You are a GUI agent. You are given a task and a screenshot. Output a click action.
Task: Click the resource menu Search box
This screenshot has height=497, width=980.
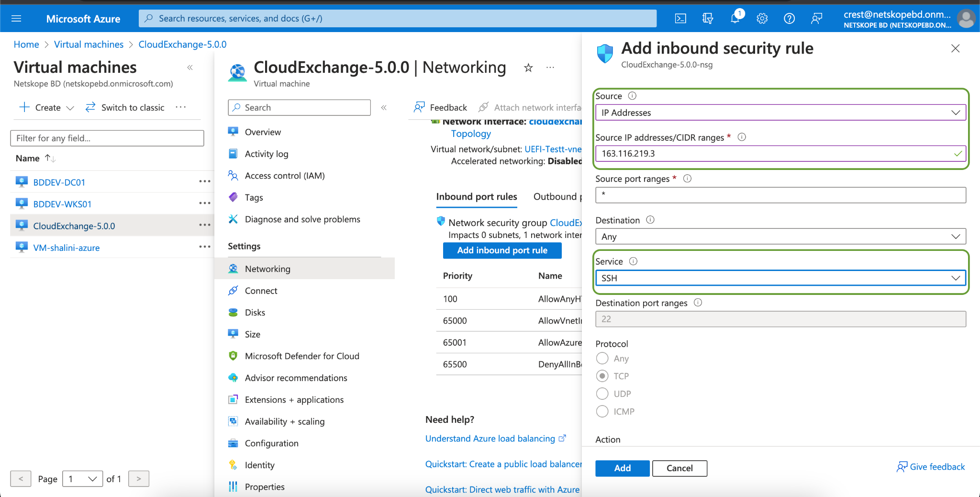click(x=300, y=108)
